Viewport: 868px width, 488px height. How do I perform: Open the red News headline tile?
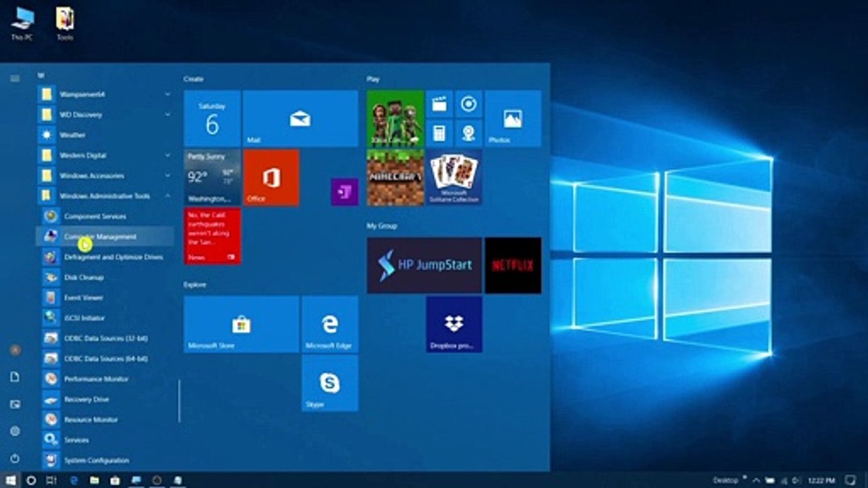(x=212, y=236)
